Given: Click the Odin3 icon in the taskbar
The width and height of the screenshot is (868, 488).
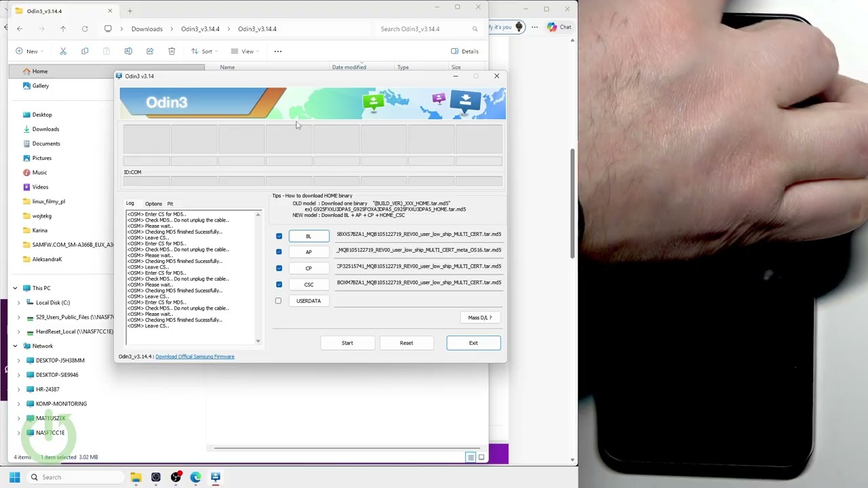Looking at the screenshot, I should coord(216,477).
